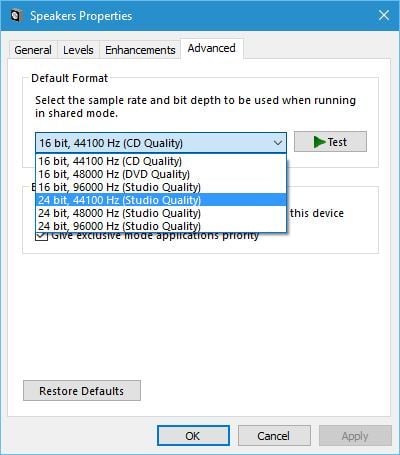Click Restore Defaults button
This screenshot has height=455, width=400.
tap(82, 391)
